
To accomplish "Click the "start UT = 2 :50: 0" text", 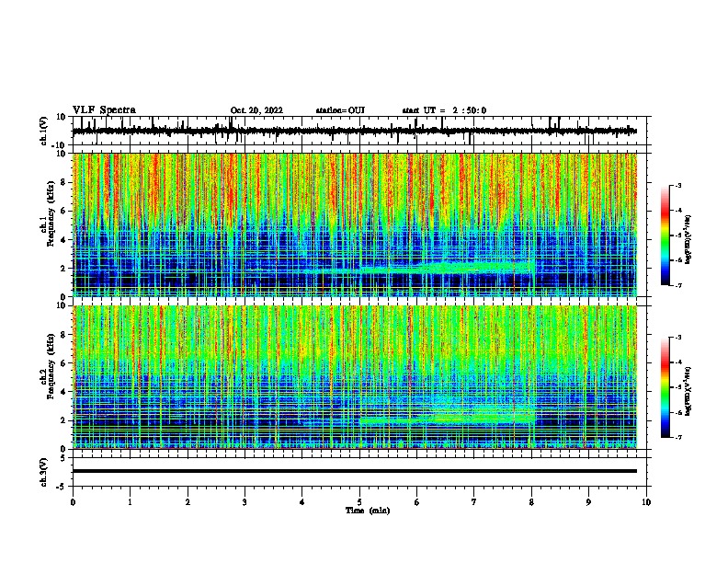I will pyautogui.click(x=444, y=110).
